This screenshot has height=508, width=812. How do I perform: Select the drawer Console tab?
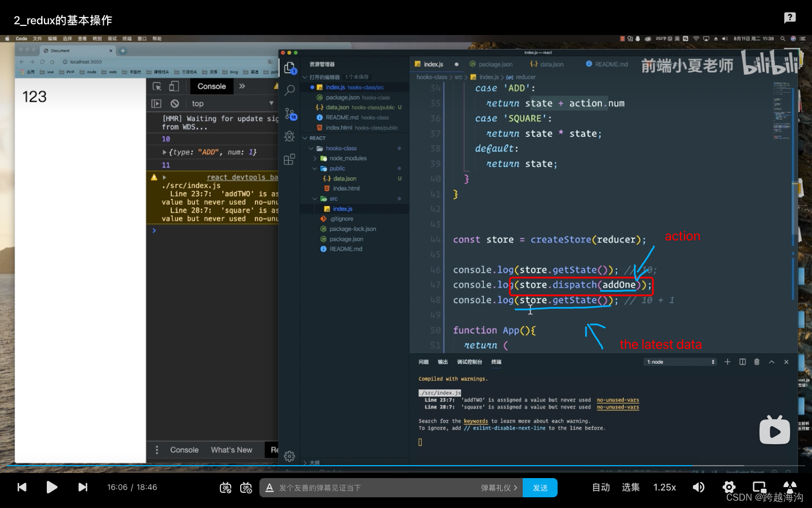point(184,450)
